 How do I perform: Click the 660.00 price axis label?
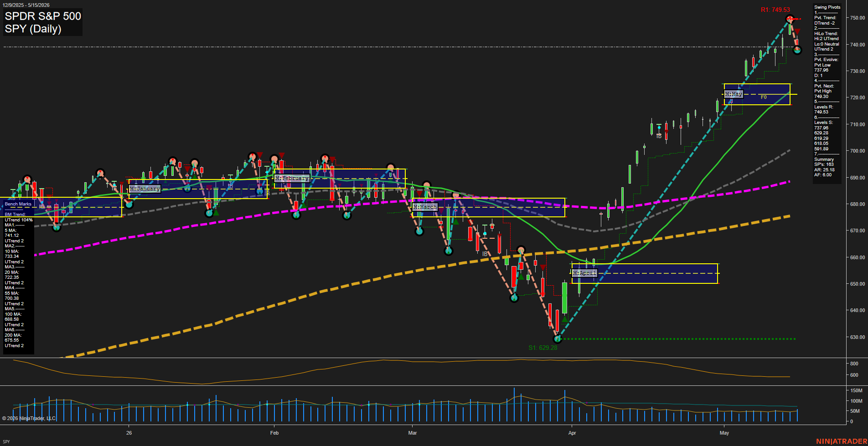coord(858,257)
